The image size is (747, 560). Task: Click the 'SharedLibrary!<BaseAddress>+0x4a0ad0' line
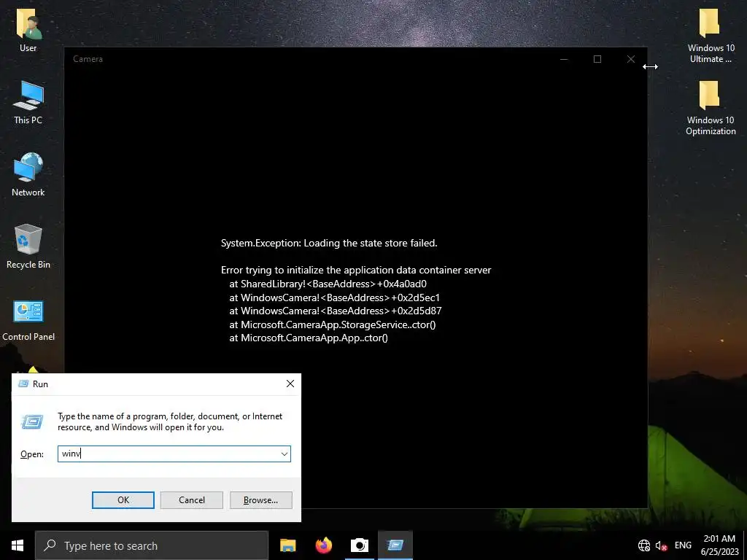click(x=328, y=284)
